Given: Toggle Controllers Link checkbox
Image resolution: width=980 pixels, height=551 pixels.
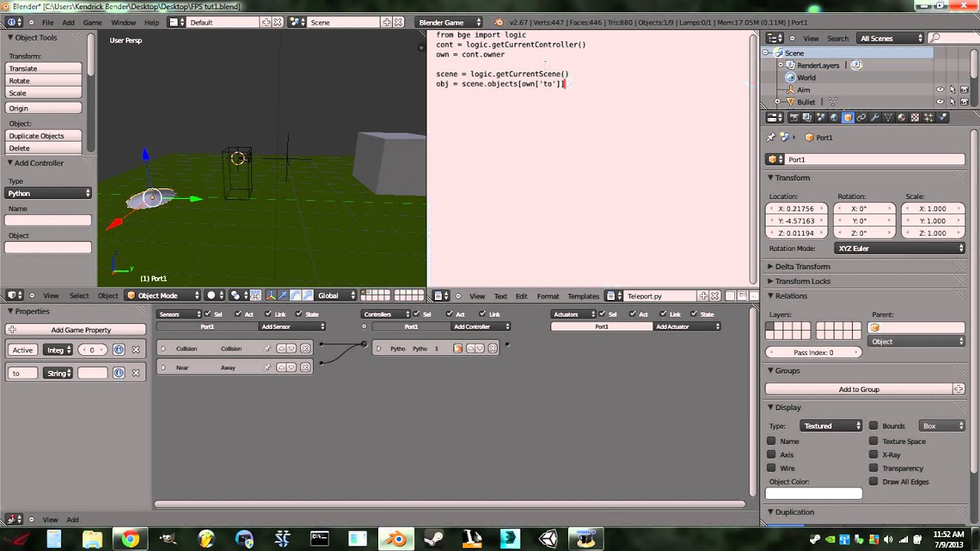Looking at the screenshot, I should (x=482, y=314).
